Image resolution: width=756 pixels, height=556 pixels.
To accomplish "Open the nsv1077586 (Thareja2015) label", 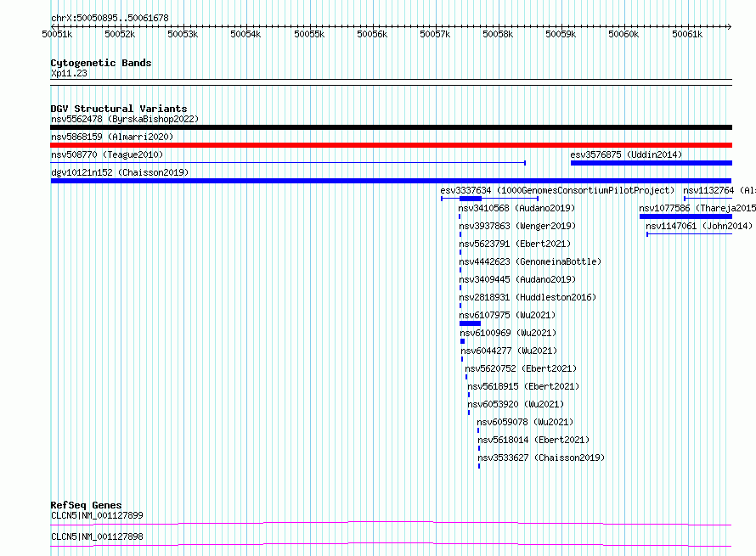I will pyautogui.click(x=697, y=208).
